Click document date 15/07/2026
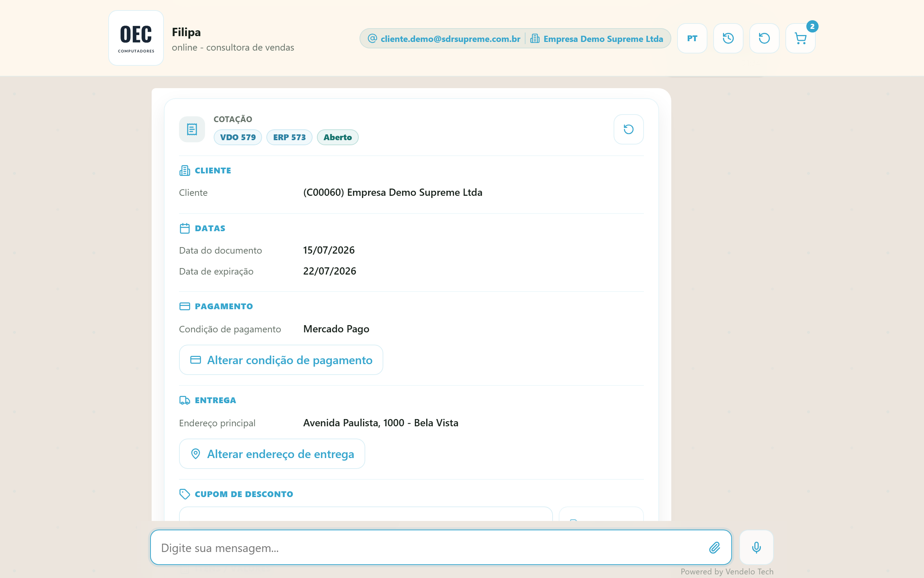 tap(329, 250)
